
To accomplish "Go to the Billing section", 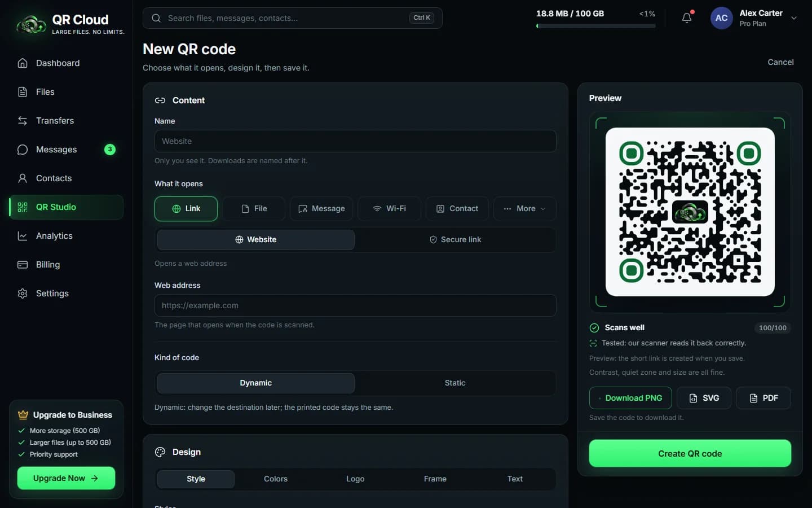I will coord(66,265).
